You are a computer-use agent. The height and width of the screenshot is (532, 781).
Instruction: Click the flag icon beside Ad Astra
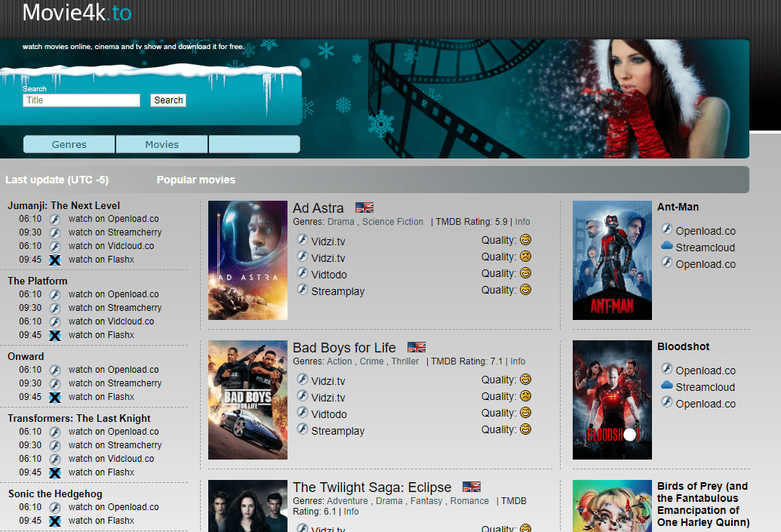[364, 208]
